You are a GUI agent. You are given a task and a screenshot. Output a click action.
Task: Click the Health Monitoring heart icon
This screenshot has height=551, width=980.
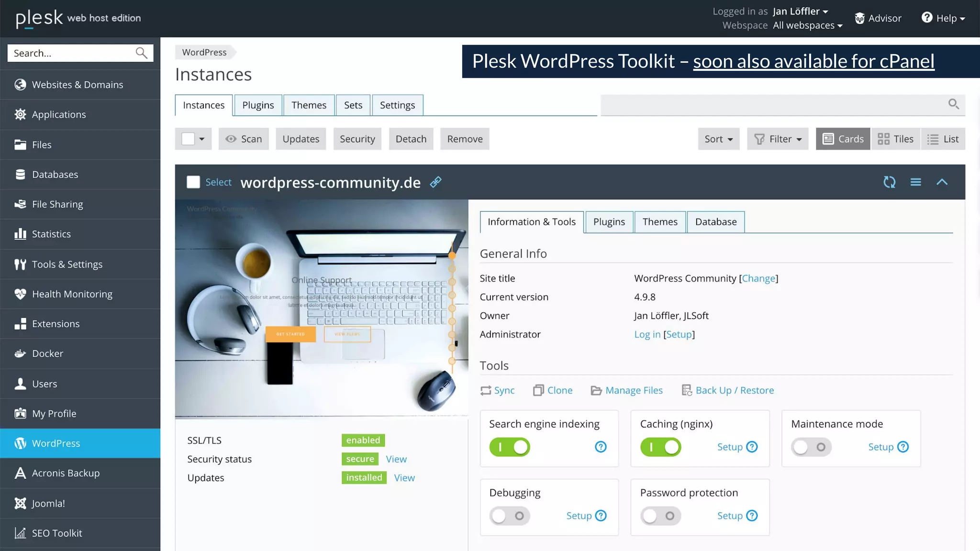click(x=20, y=294)
